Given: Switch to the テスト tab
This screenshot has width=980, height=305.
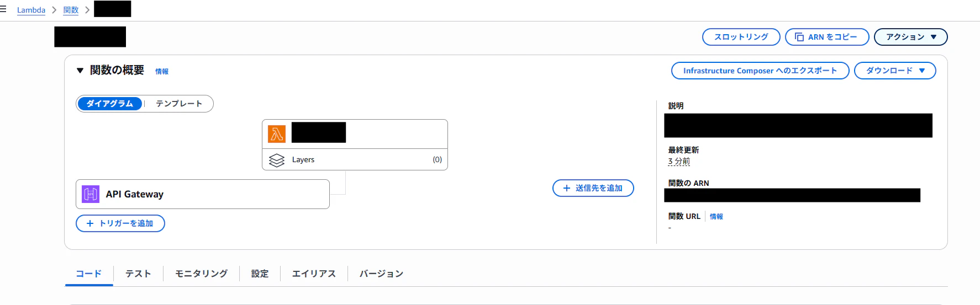Looking at the screenshot, I should (138, 274).
